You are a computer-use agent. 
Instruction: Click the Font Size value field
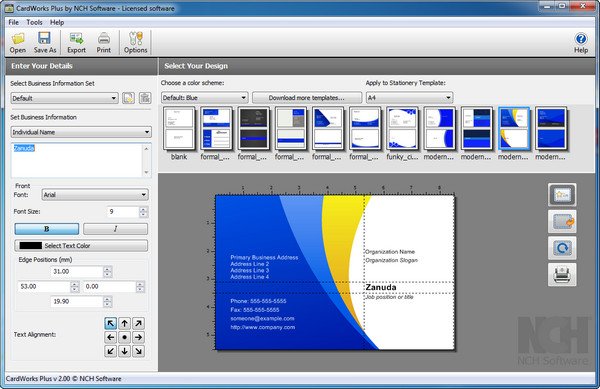tap(123, 212)
